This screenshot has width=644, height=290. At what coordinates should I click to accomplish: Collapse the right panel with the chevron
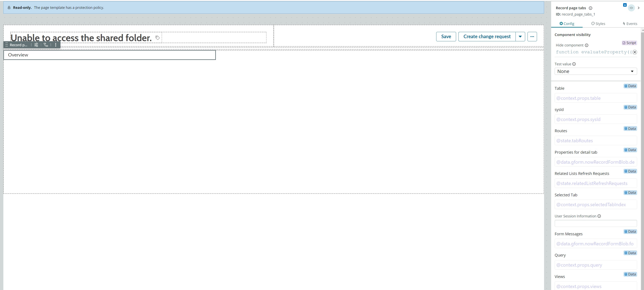[638, 8]
